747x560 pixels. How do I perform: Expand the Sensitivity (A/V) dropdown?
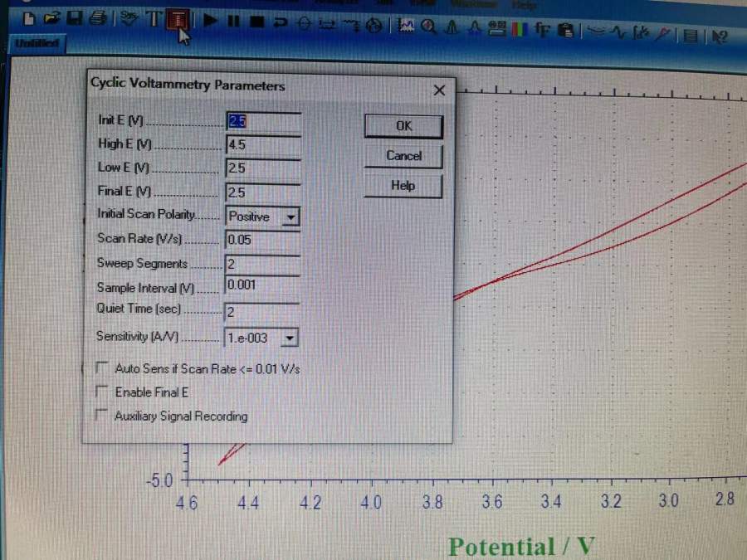coord(289,338)
